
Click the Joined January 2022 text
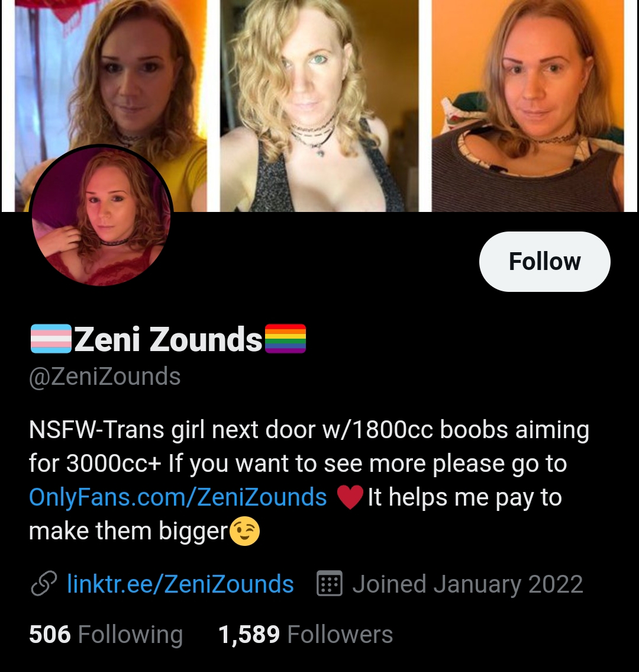pyautogui.click(x=467, y=584)
